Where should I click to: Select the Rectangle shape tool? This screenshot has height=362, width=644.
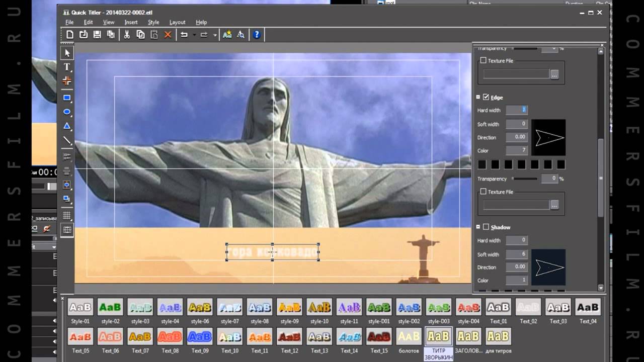coord(67,98)
